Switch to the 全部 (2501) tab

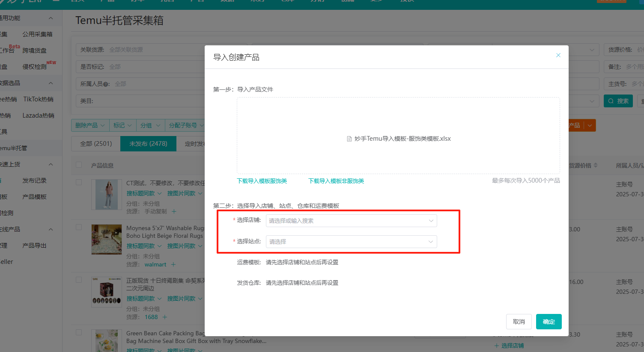tap(96, 144)
